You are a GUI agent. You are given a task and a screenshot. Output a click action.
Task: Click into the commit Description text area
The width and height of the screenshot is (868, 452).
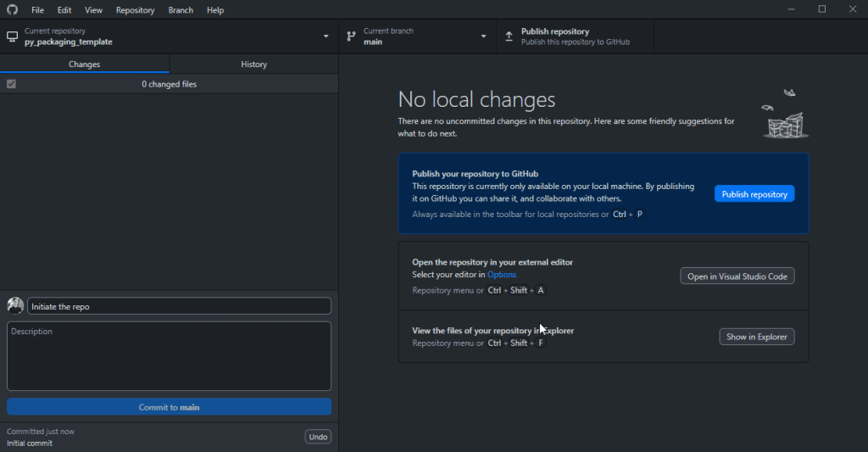[169, 356]
